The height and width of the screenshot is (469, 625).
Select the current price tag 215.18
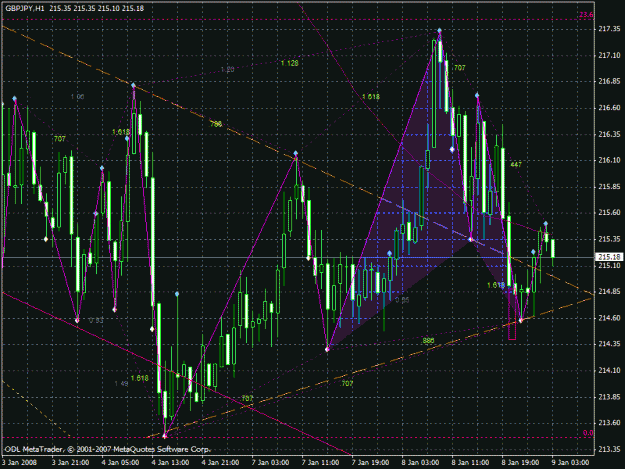609,257
